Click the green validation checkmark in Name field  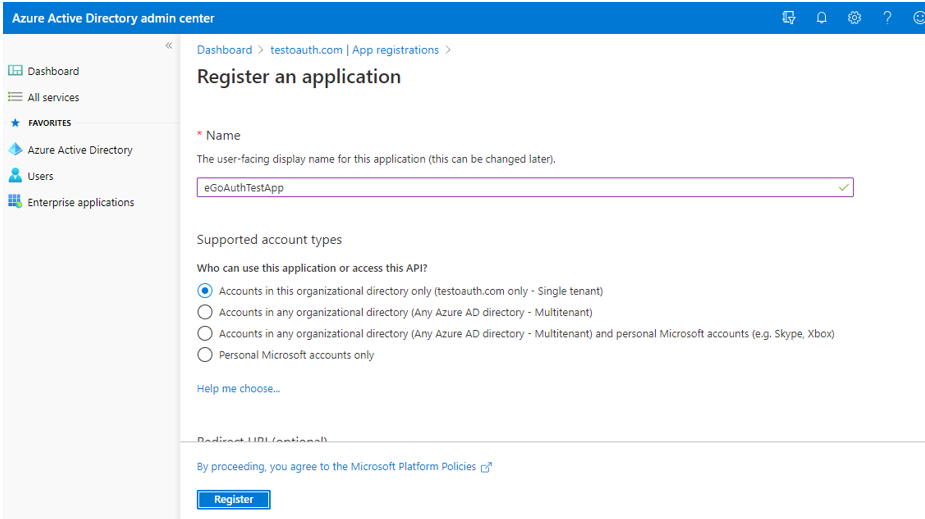pyautogui.click(x=844, y=188)
